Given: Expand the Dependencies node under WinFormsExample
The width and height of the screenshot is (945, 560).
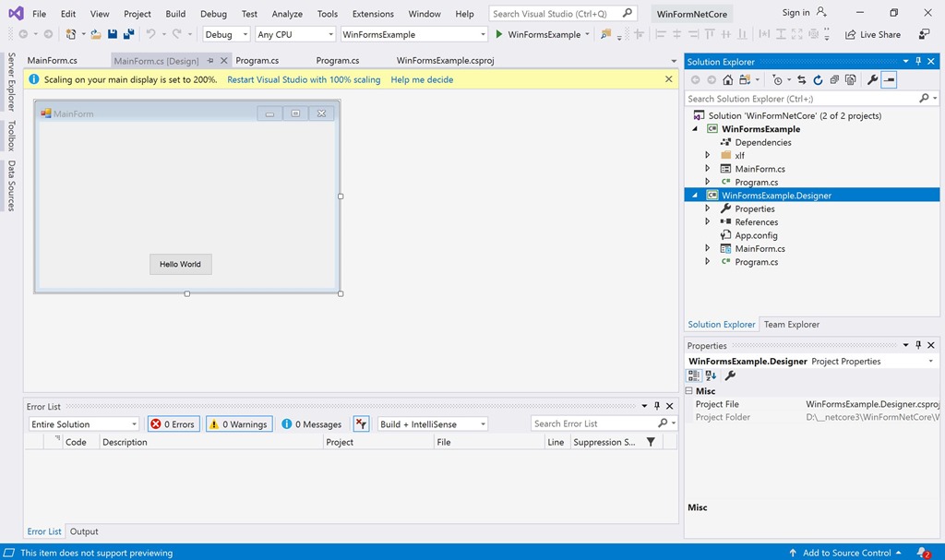Looking at the screenshot, I should point(709,142).
